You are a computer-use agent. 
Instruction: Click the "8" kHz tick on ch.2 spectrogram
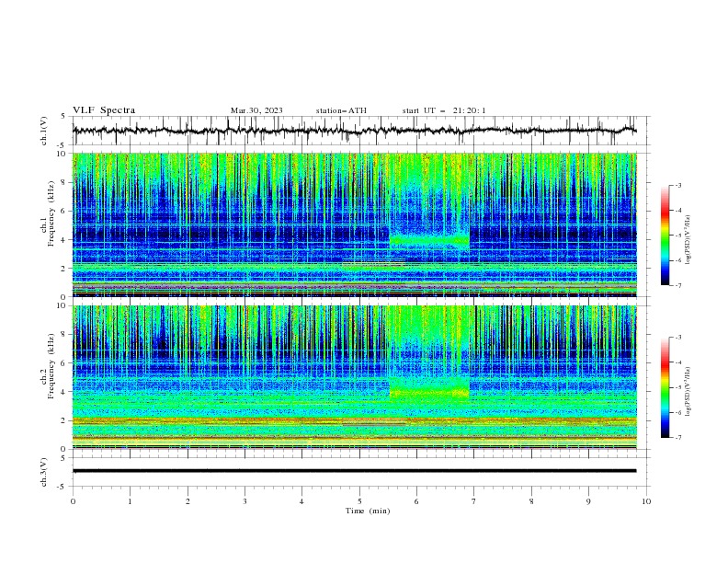(65, 335)
